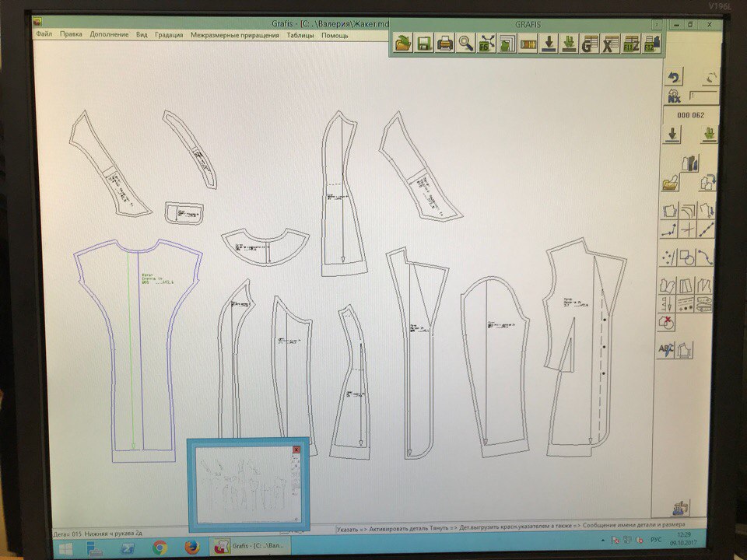Click the open folder icon in GRAFIS toolbar

(x=403, y=44)
